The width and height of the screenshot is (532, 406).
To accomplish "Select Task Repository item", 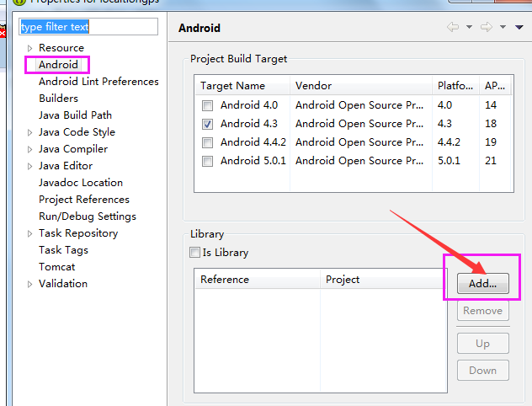I will [78, 233].
